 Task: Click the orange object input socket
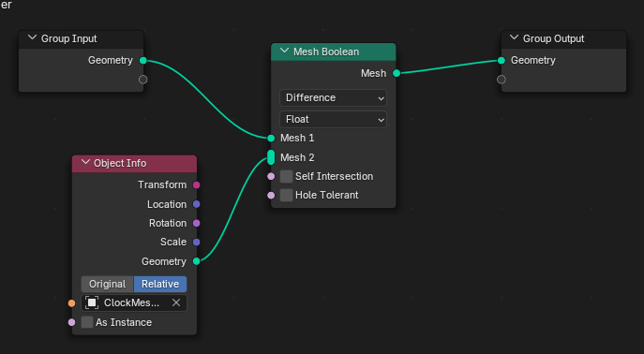[71, 303]
